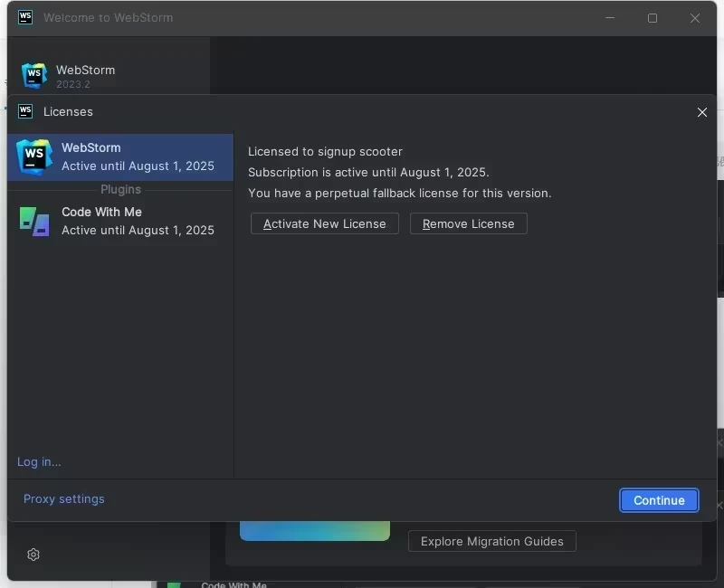Open settings gear in Welcome window
This screenshot has height=588, width=724.
(x=33, y=555)
